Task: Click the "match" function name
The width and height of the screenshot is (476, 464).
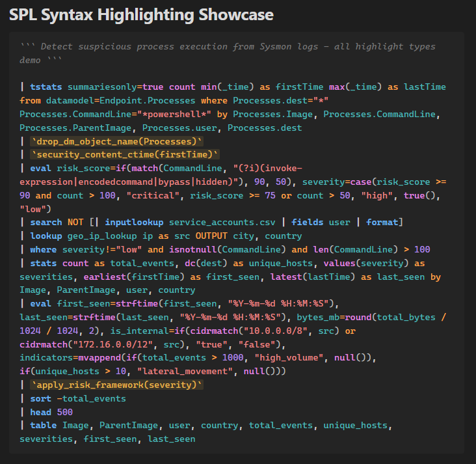Action: [x=144, y=168]
